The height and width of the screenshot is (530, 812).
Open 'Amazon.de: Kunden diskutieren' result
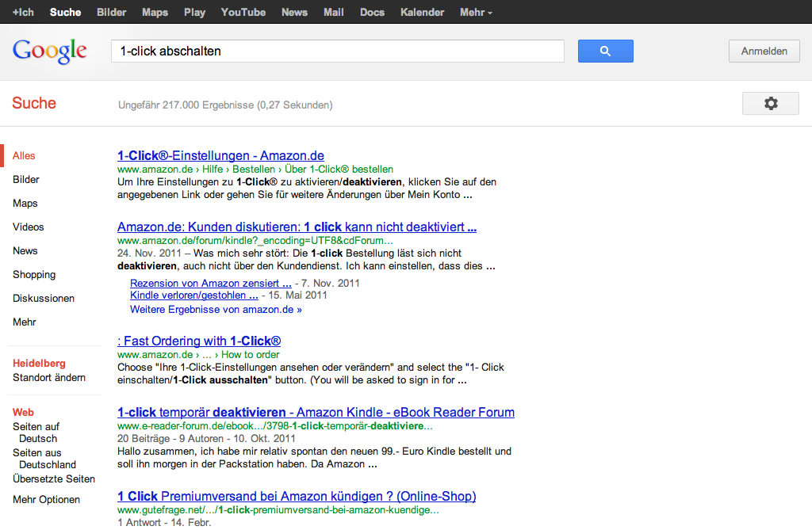point(297,227)
